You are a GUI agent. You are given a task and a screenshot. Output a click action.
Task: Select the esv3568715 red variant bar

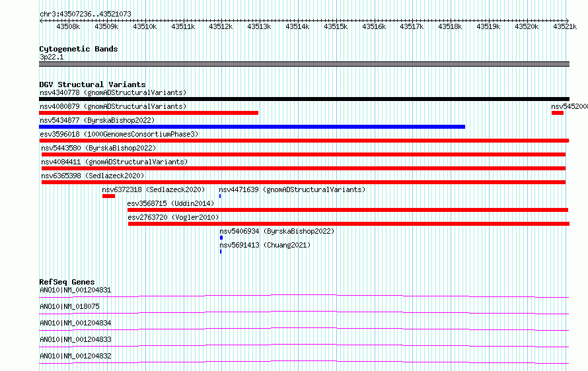click(348, 210)
